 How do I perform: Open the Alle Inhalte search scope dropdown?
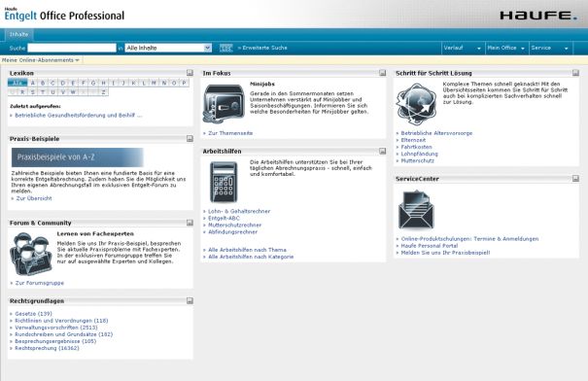point(168,48)
